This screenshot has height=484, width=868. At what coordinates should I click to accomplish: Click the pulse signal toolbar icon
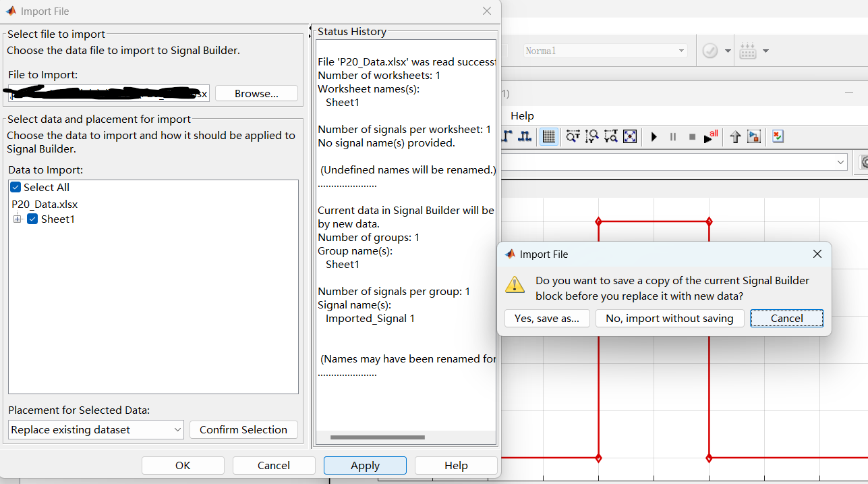click(x=525, y=137)
